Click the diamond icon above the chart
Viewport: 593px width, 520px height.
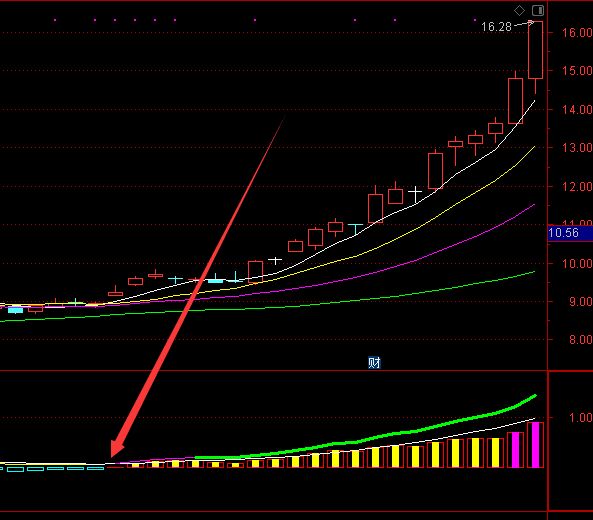519,10
